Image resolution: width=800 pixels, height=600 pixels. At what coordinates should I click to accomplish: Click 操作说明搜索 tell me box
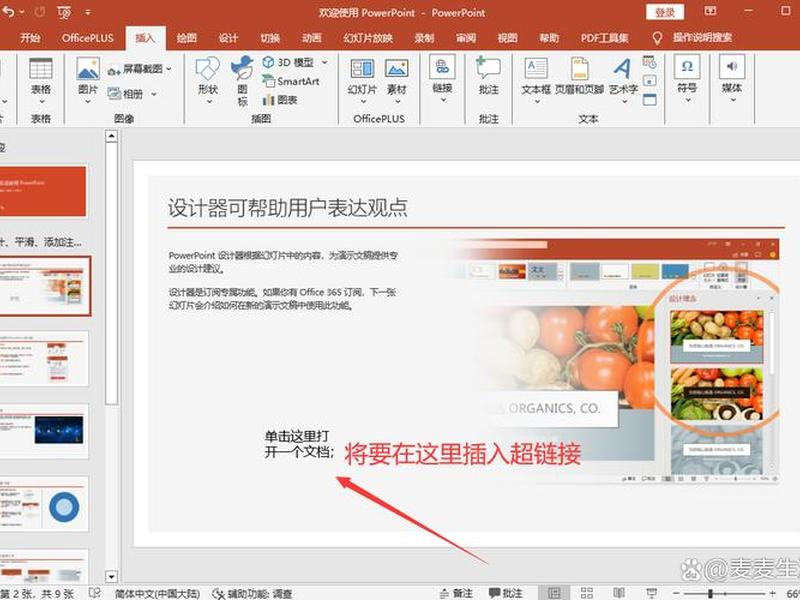[x=703, y=38]
